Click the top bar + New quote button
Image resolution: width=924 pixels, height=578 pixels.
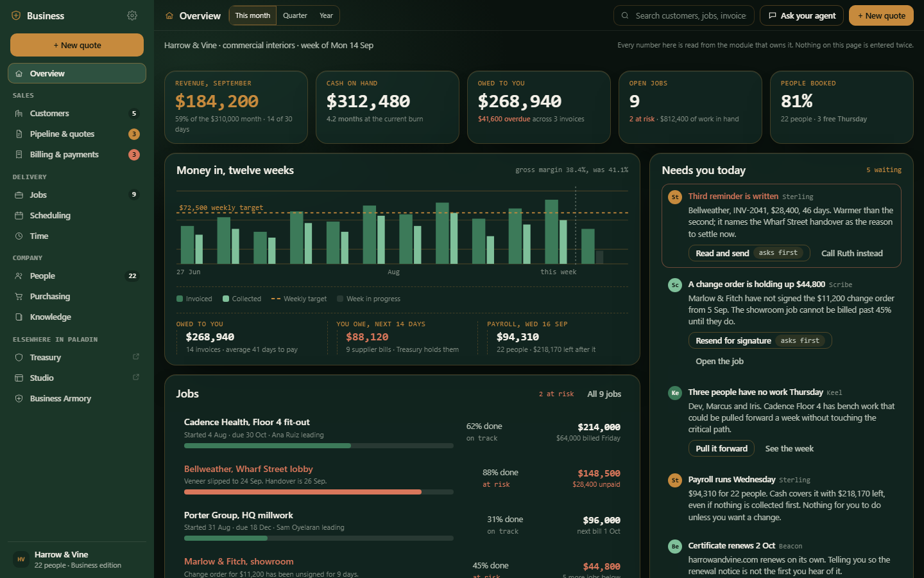881,15
